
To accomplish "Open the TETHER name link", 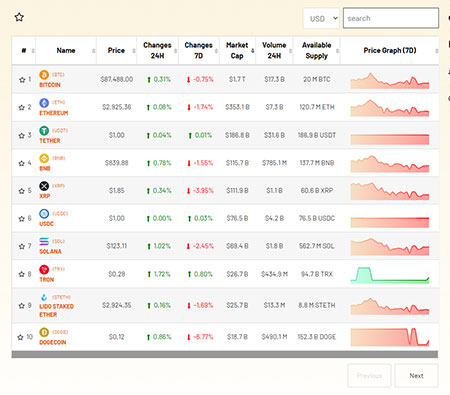I will click(x=50, y=140).
